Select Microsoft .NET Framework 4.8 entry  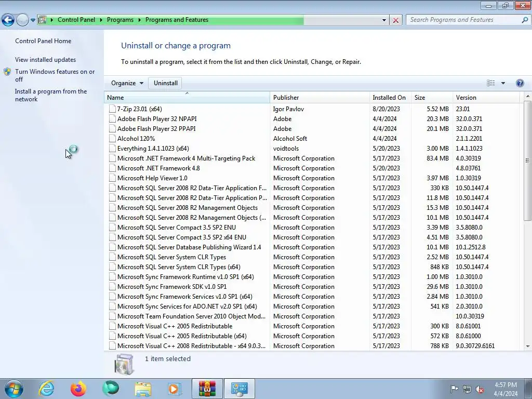tap(158, 168)
